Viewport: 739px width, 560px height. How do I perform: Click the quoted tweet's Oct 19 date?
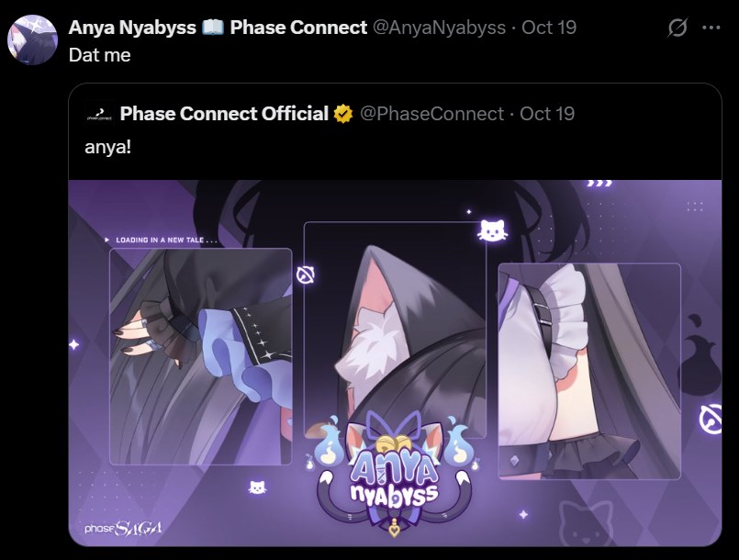tap(547, 114)
